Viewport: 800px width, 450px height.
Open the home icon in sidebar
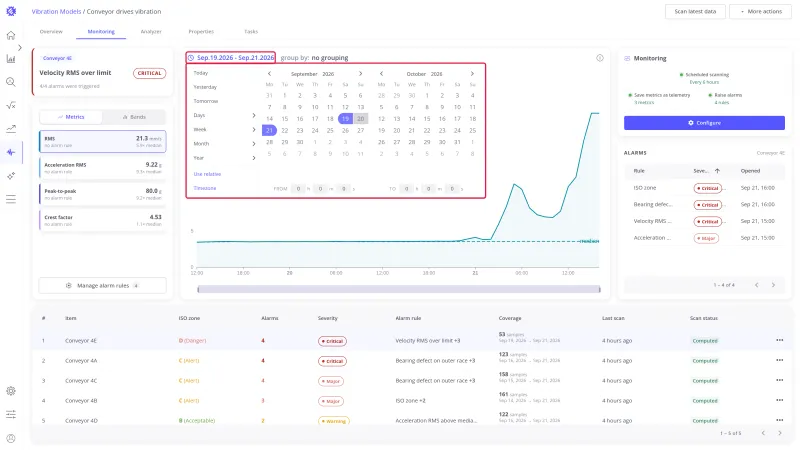coord(11,35)
